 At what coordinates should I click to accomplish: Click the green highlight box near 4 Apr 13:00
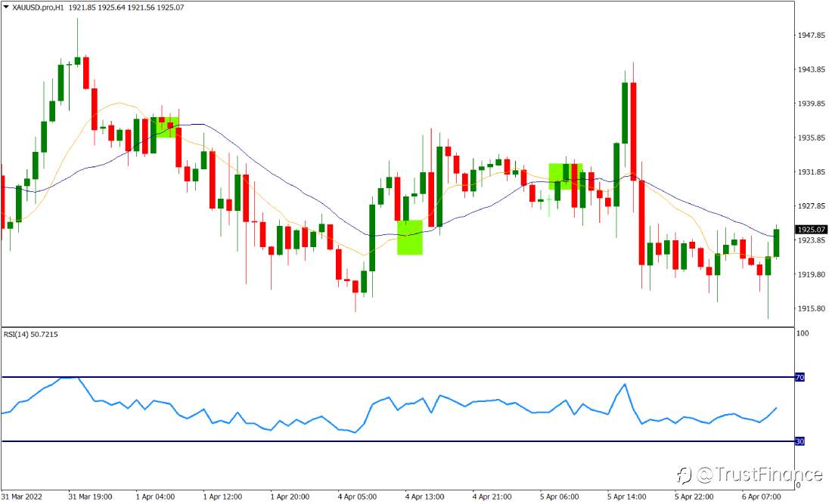(411, 237)
